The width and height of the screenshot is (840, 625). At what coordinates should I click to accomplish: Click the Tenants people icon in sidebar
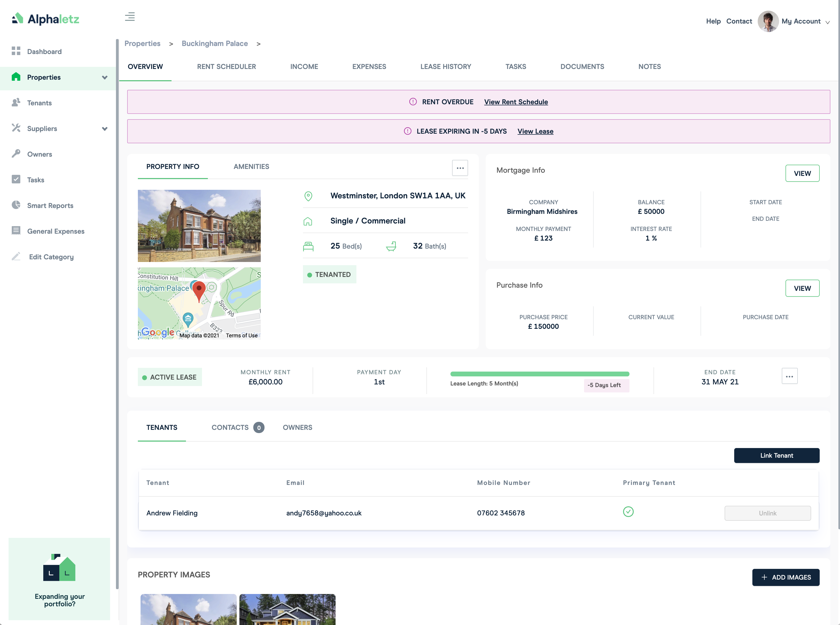16,103
